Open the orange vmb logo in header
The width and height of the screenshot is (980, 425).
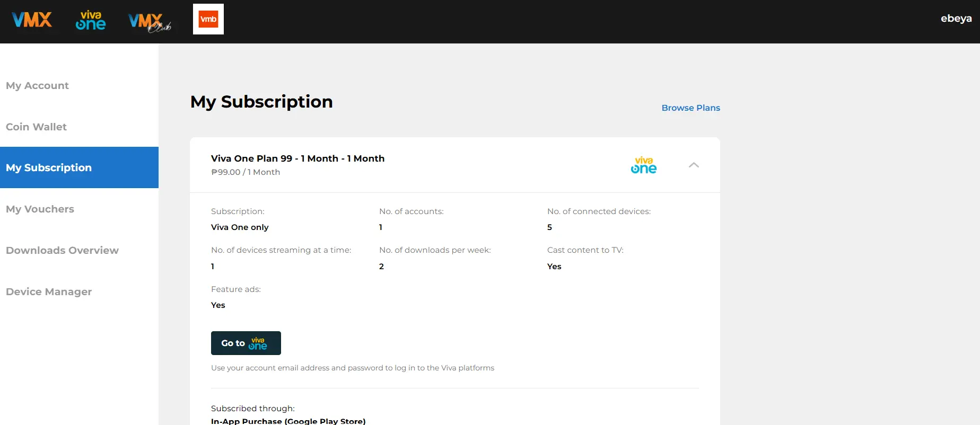(x=208, y=19)
